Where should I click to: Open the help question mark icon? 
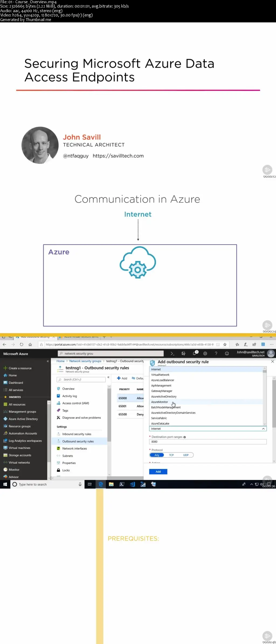[x=216, y=353]
